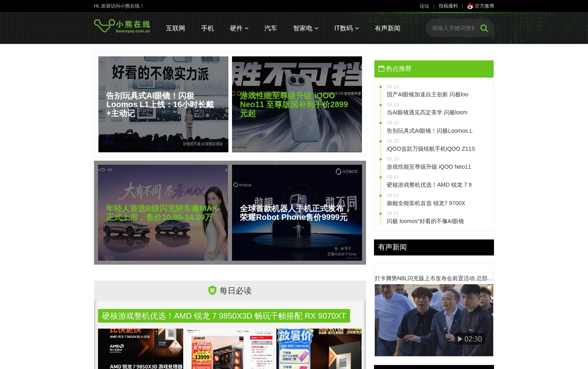Click the search magnifier icon
Viewport: 588px width, 369px height.
click(484, 28)
